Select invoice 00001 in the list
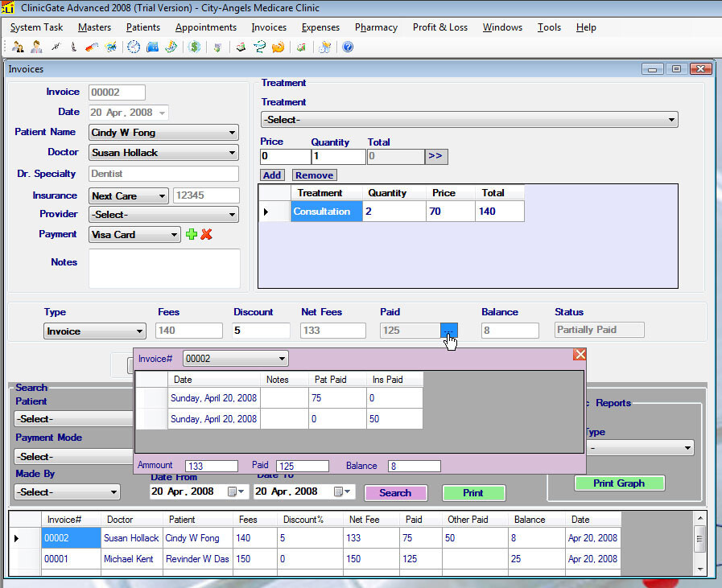Viewport: 722px width, 588px height. tap(71, 558)
